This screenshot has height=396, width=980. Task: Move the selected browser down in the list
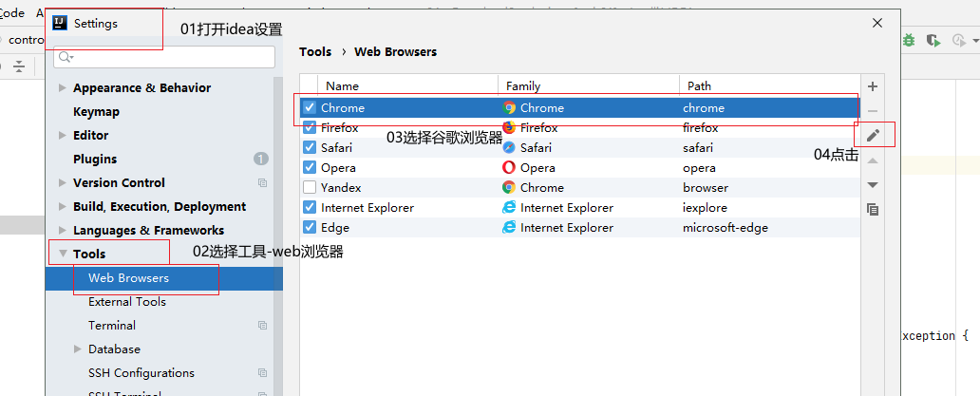pyautogui.click(x=873, y=185)
